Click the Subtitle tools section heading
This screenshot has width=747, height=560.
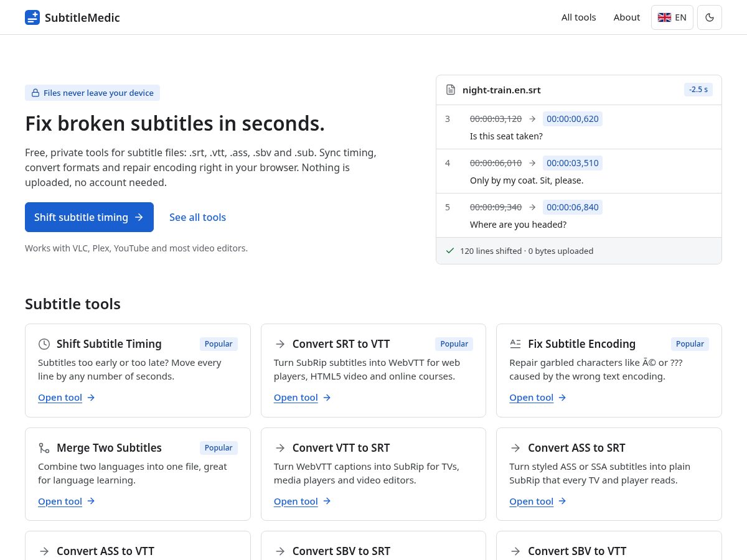pos(73,304)
